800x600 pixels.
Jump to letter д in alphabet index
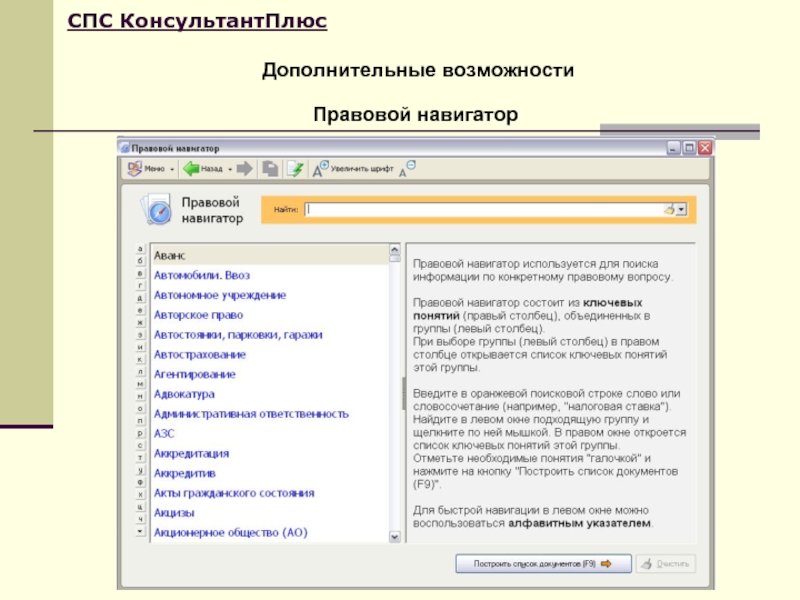[140, 298]
